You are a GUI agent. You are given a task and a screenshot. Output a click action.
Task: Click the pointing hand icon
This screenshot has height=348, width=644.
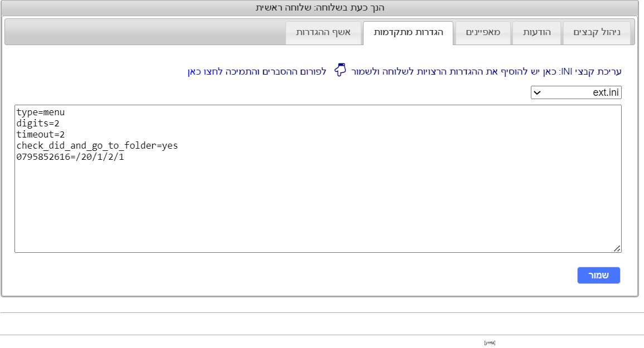pyautogui.click(x=340, y=70)
